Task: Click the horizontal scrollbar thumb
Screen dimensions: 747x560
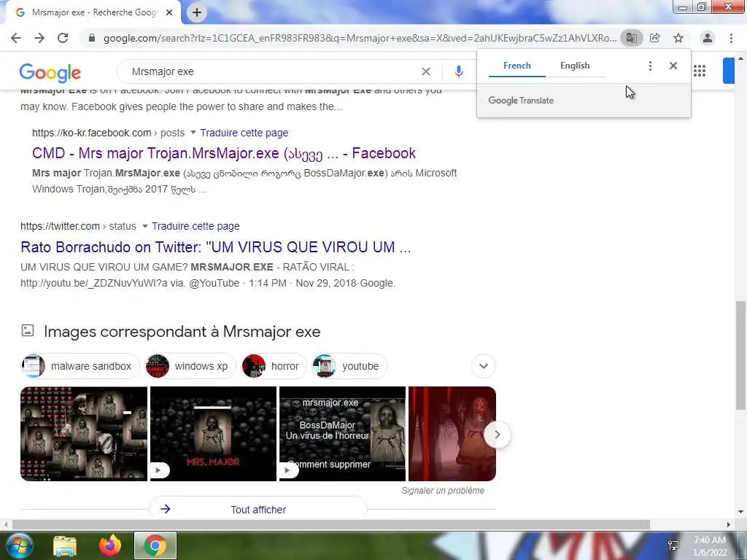Action: pyautogui.click(x=331, y=525)
